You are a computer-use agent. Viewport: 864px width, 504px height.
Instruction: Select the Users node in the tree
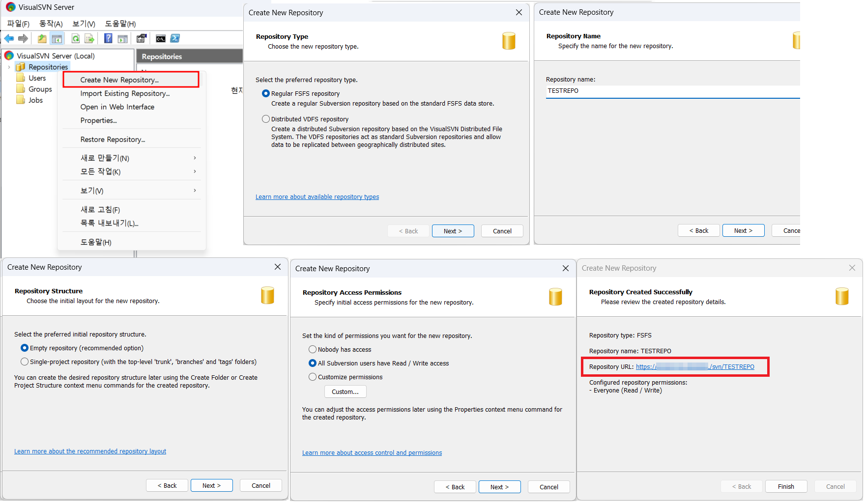point(37,78)
